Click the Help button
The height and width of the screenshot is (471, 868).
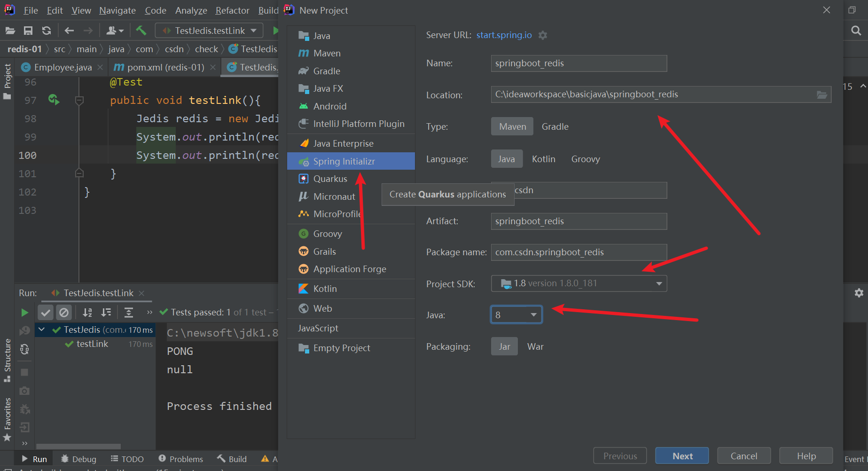point(806,456)
